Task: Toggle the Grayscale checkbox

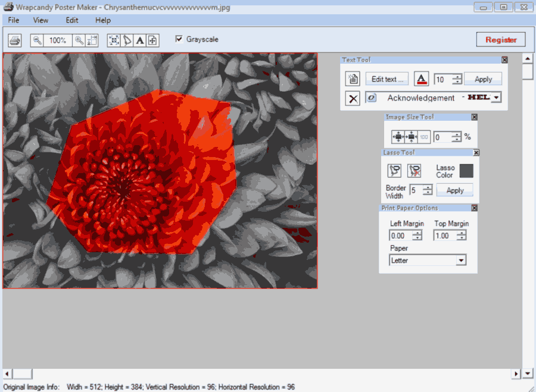Action: tap(179, 39)
